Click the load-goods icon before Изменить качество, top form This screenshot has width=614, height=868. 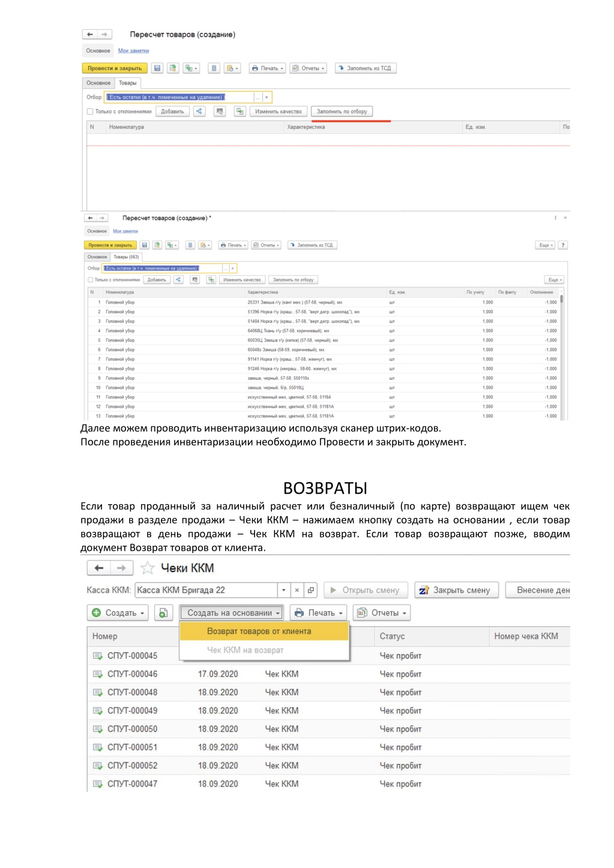click(240, 111)
